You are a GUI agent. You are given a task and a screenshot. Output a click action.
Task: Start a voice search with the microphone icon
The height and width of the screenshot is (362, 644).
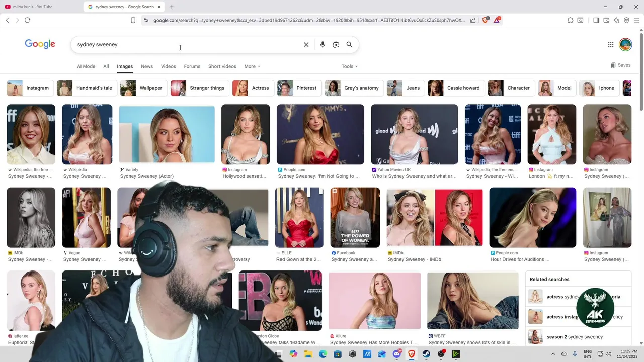(323, 45)
